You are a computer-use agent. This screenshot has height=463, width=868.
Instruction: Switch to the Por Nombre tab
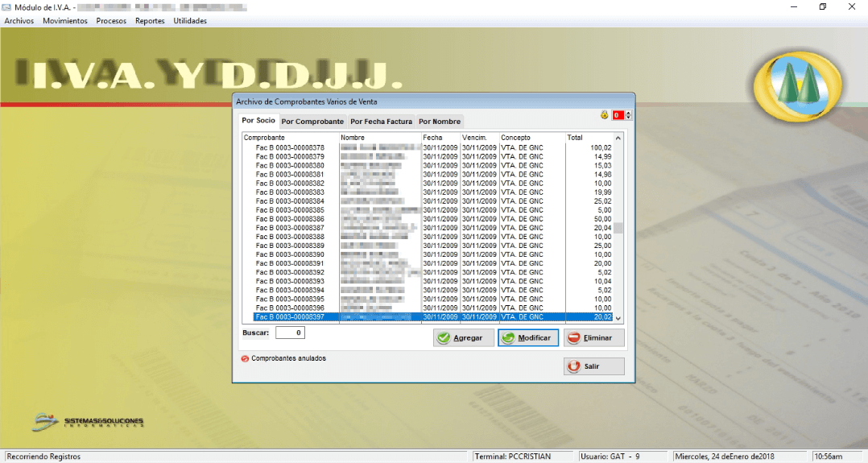coord(440,122)
